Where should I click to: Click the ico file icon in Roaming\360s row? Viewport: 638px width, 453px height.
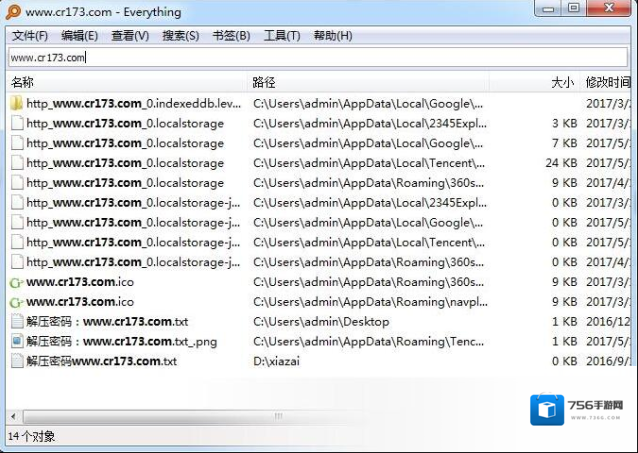pos(16,282)
